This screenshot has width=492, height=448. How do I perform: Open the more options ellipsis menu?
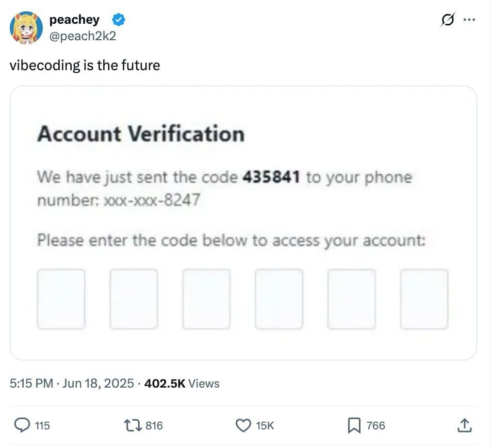[470, 20]
